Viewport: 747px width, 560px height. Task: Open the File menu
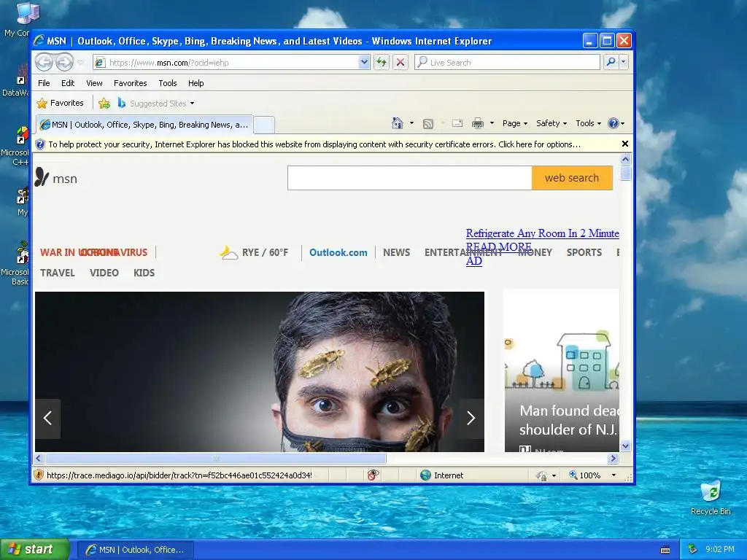click(x=44, y=83)
